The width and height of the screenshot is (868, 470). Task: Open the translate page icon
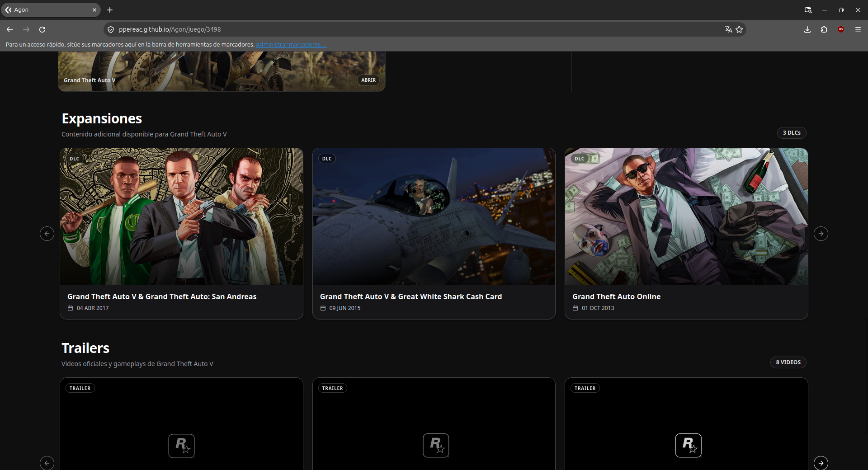(728, 29)
